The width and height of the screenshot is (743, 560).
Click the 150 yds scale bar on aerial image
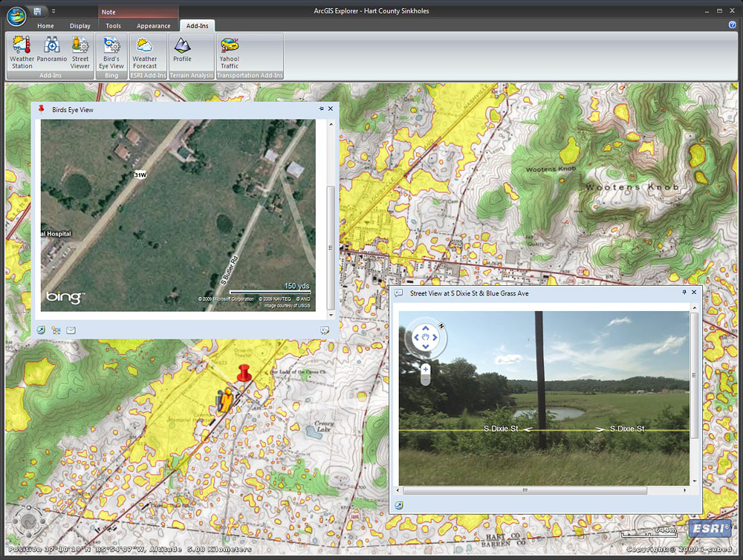point(270,289)
